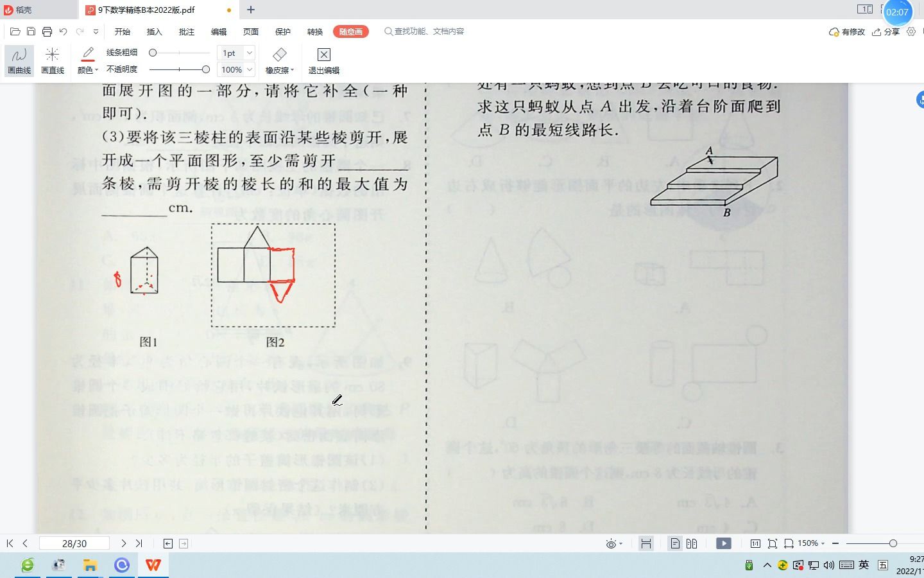Open the 颜色 color dropdown

pyautogui.click(x=87, y=71)
